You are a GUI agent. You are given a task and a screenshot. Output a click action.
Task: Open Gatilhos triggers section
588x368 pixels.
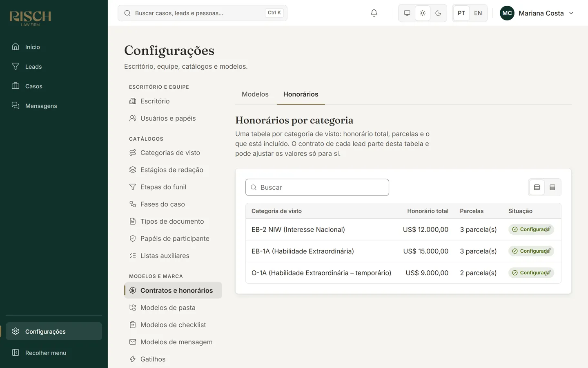(173, 359)
